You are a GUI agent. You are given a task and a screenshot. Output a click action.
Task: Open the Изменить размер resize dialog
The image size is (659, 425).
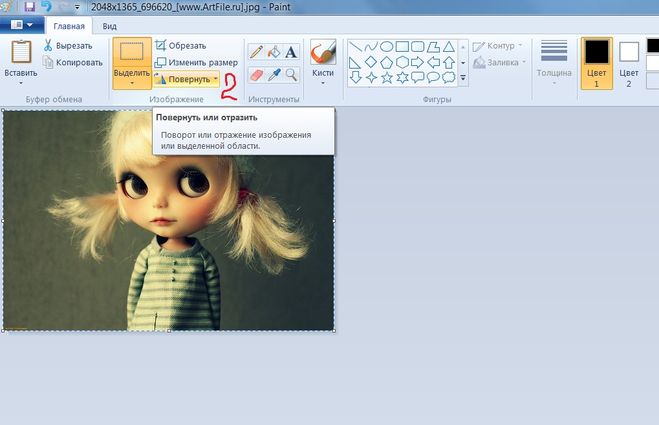coord(196,62)
